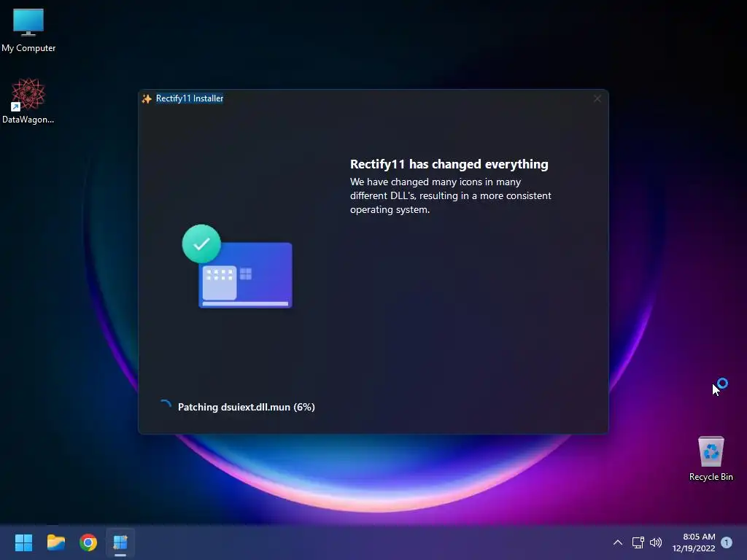Click the 'Rectify11 Installer' title text
747x560 pixels.
click(x=190, y=98)
